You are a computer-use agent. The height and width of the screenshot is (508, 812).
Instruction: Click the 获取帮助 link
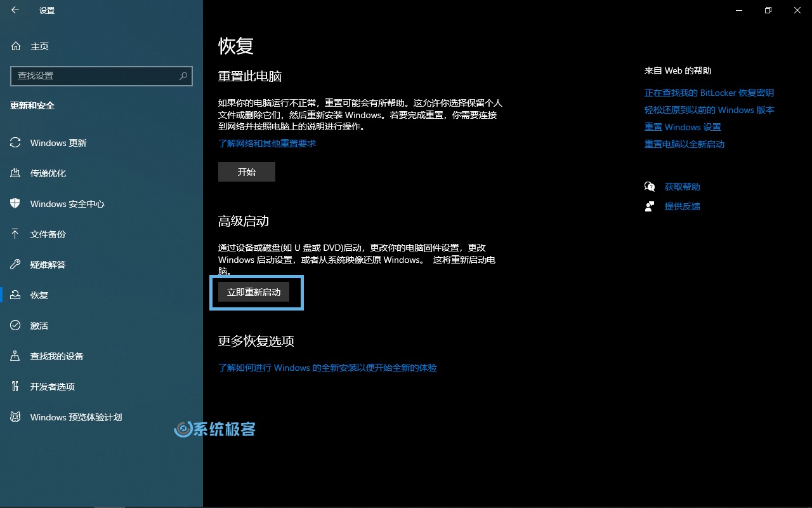[682, 187]
